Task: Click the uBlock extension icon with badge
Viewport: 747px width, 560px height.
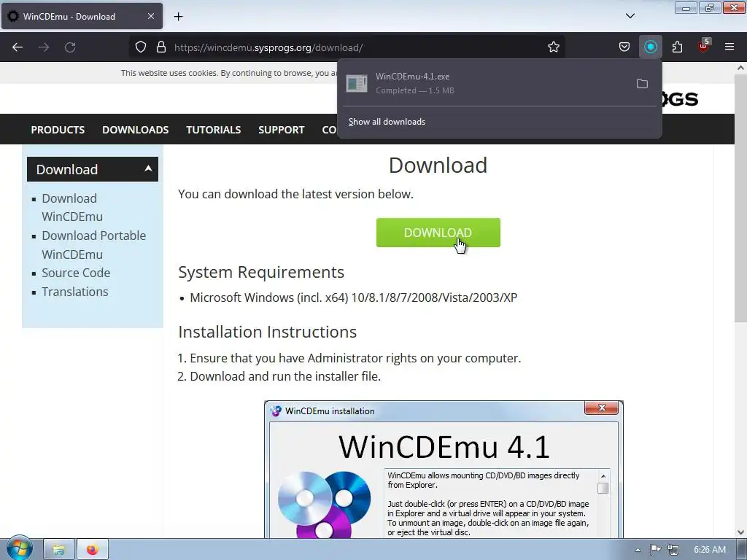Action: pos(704,46)
